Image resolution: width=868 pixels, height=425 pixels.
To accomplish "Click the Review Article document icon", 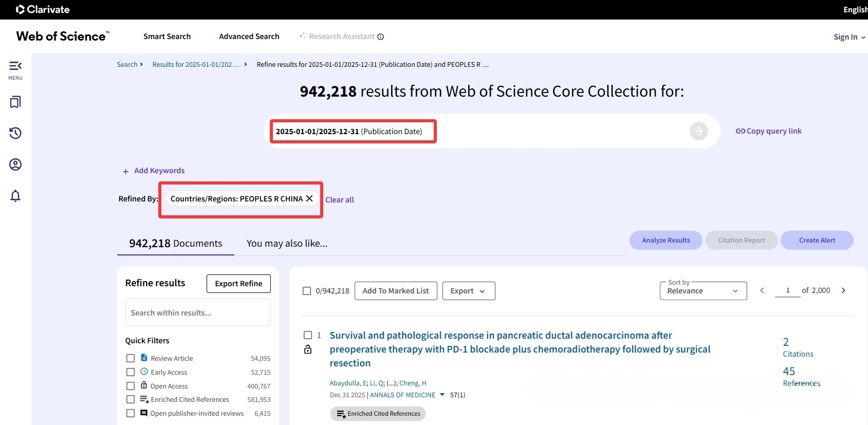I will 144,358.
